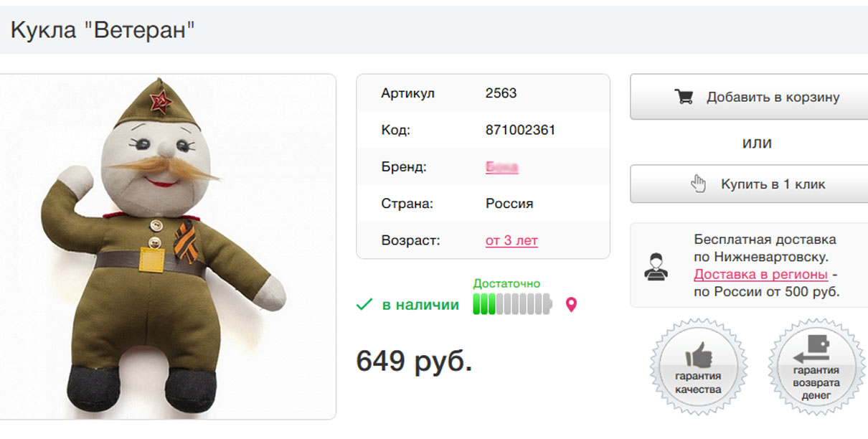Click the shopping cart icon
This screenshot has width=868, height=439.
coord(684,97)
